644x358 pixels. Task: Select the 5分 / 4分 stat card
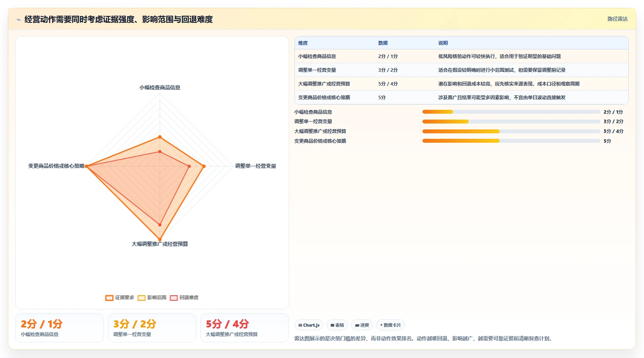[x=245, y=328]
